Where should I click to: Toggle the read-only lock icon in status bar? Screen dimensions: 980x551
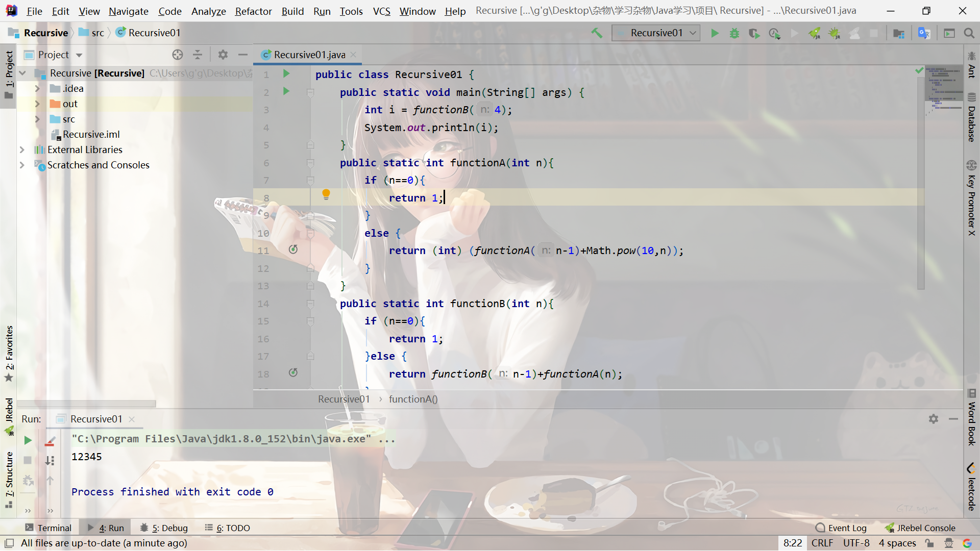point(929,543)
